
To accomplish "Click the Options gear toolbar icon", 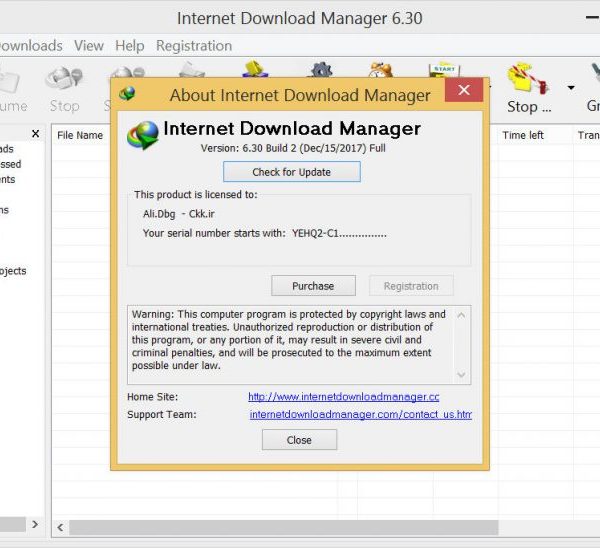I will (x=320, y=71).
